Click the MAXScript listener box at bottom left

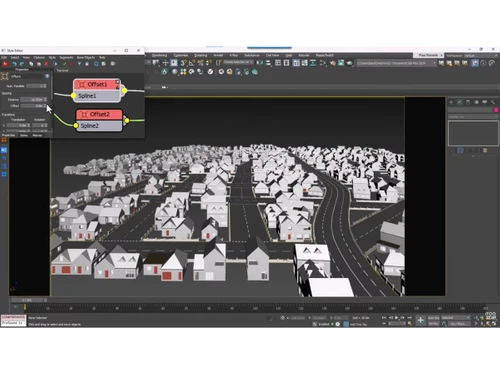coord(13,321)
